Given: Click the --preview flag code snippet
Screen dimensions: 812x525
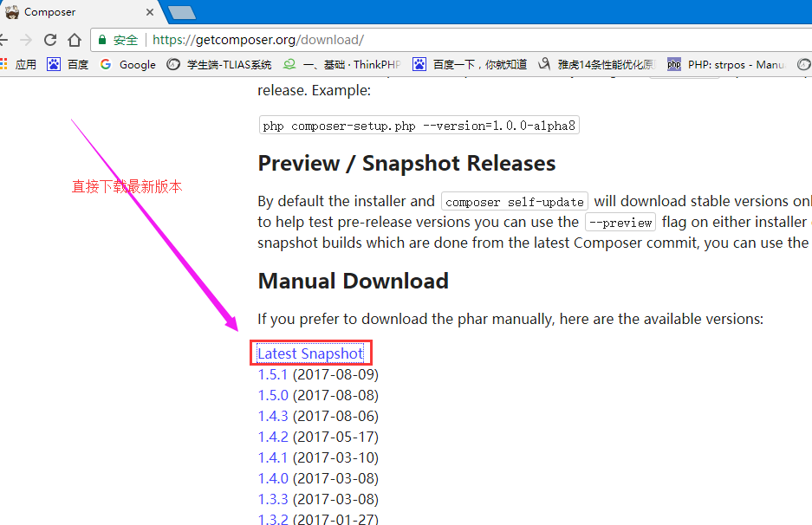Looking at the screenshot, I should coord(620,222).
